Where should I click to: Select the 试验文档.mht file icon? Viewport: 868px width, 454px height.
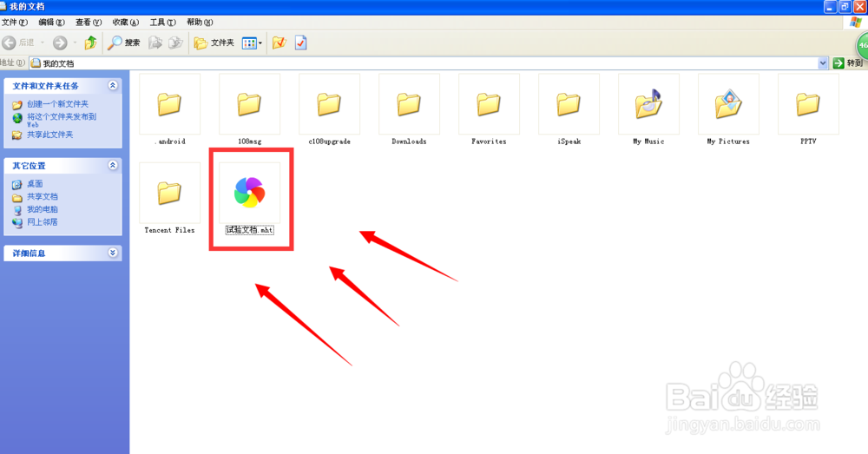pyautogui.click(x=249, y=192)
